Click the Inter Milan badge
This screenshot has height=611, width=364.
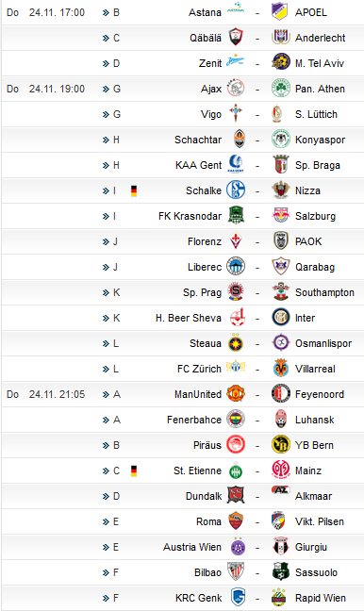tap(281, 318)
